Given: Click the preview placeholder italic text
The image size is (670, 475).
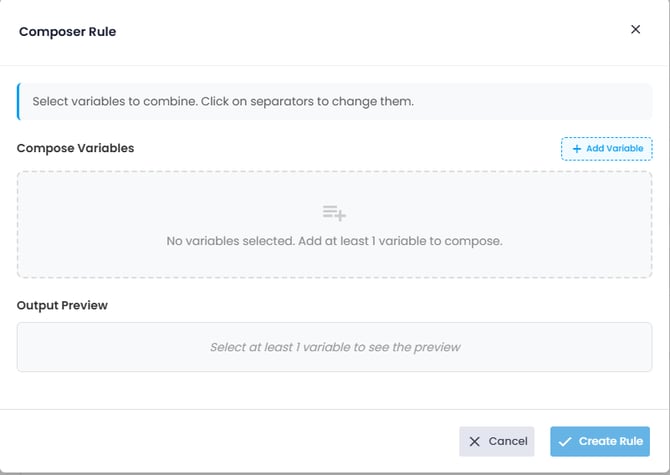Looking at the screenshot, I should click(335, 348).
